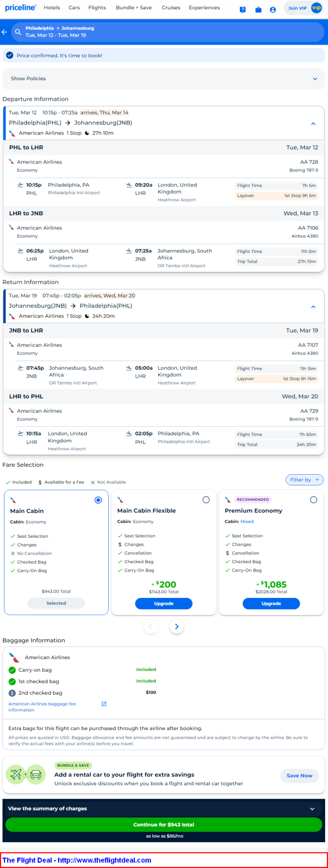Viewport: 328px width, 868px height.
Task: Click the Mixed cabin link on Premium Economy
Action: click(247, 522)
